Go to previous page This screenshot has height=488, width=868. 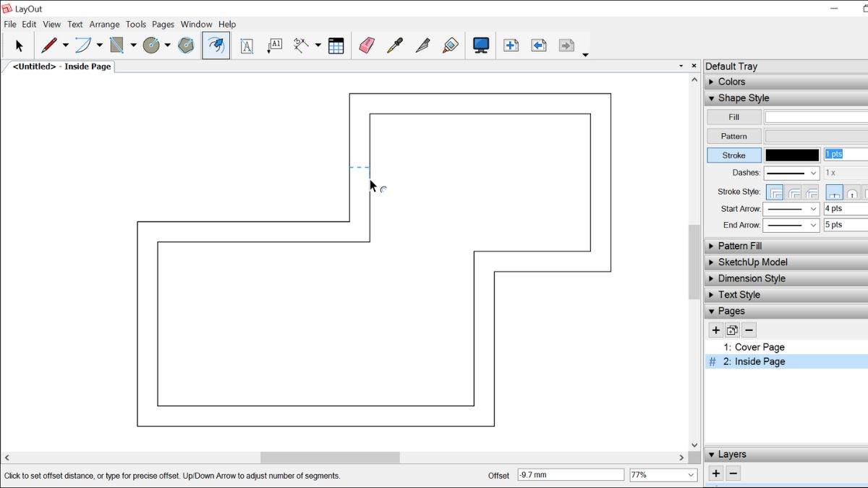pos(539,46)
